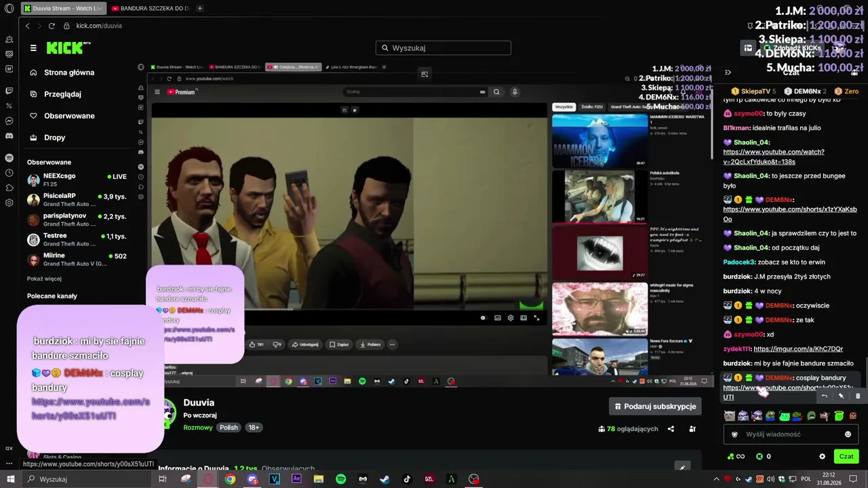This screenshot has width=868, height=488.
Task: Click the Kick search field
Action: pyautogui.click(x=443, y=48)
